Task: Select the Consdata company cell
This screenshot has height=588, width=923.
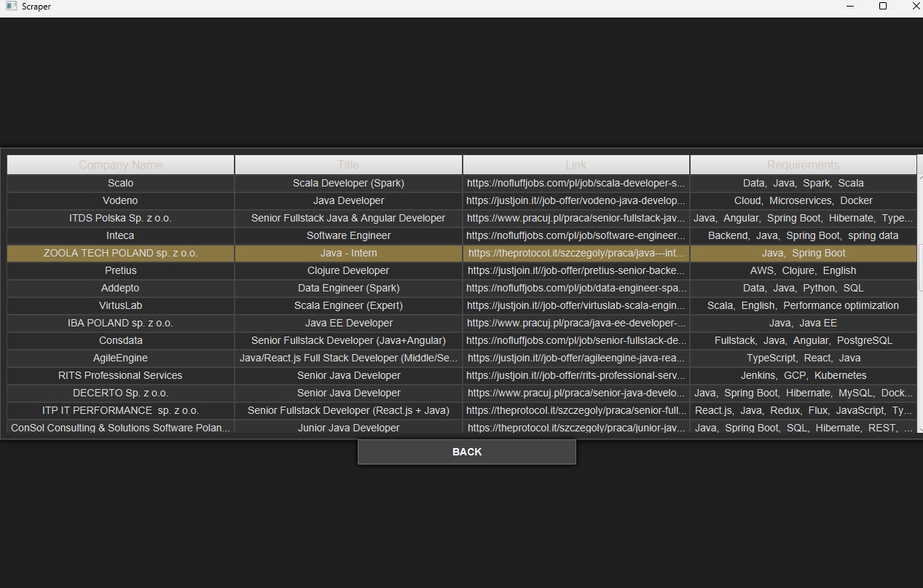Action: [121, 340]
